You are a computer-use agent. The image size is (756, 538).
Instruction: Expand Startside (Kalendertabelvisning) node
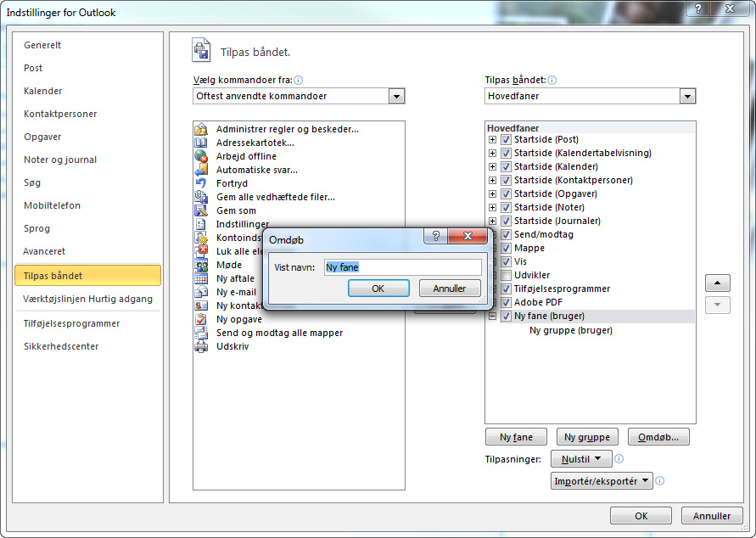click(492, 154)
